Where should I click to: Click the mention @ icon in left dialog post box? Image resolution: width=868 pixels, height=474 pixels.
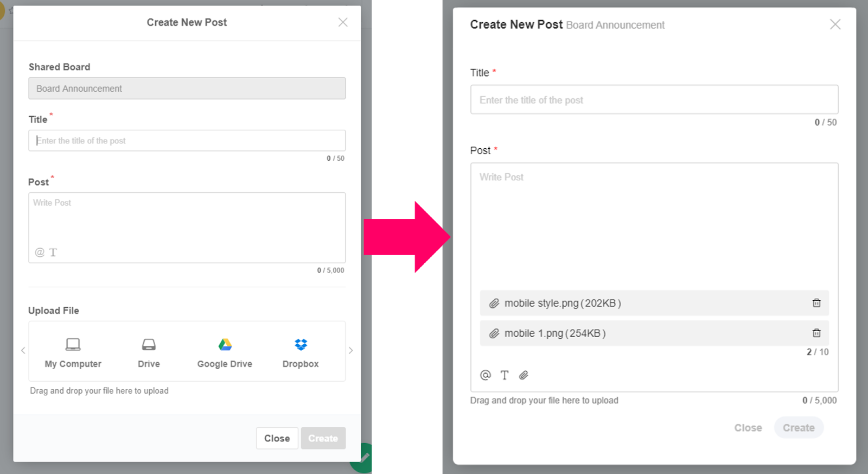pyautogui.click(x=40, y=252)
